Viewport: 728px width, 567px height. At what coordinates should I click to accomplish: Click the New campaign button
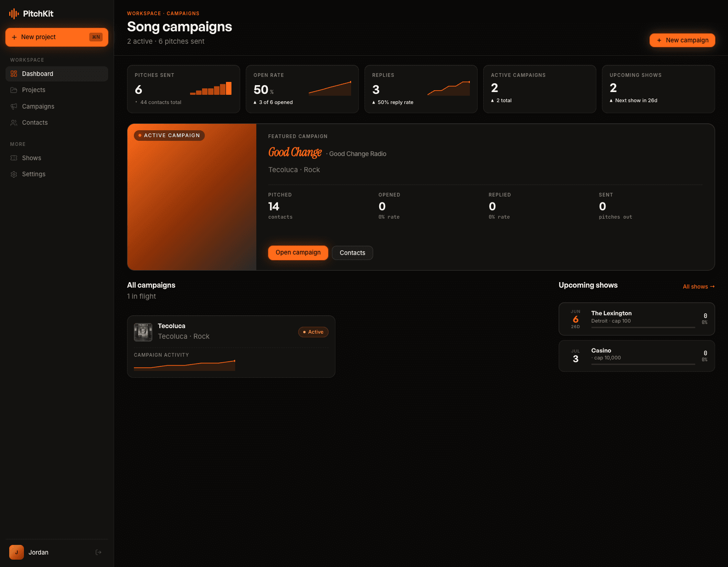682,40
